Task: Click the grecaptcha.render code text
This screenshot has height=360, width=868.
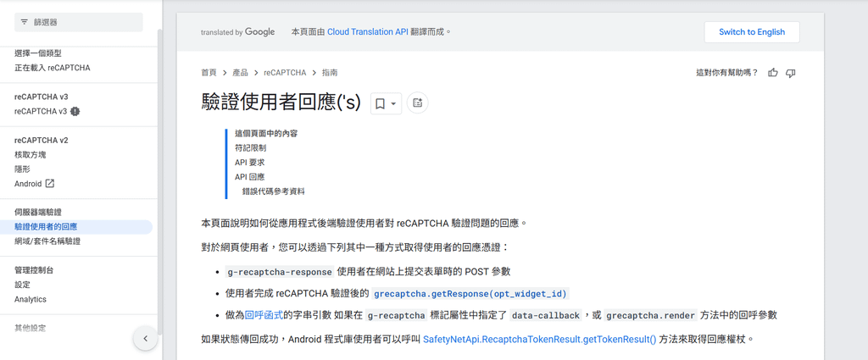Action: 650,315
